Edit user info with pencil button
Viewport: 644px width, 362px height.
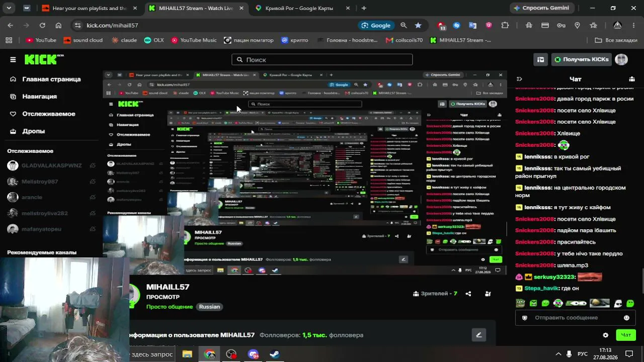coord(478,335)
